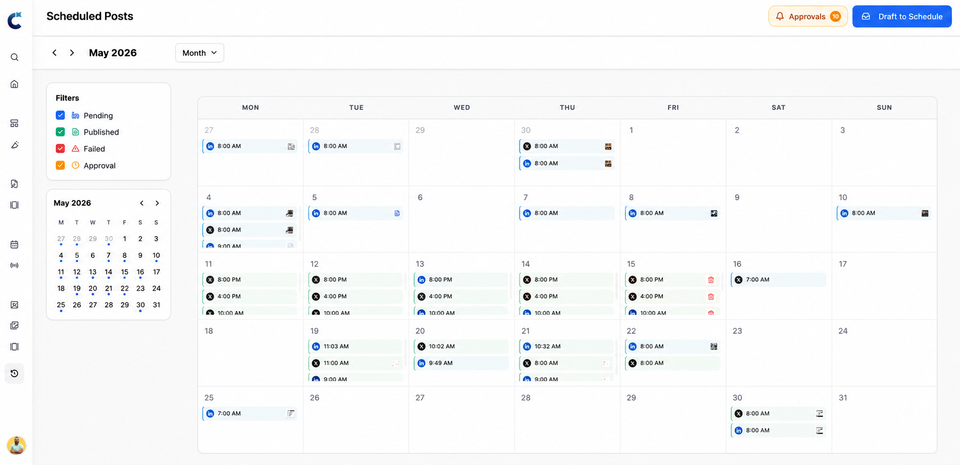The image size is (960, 465).
Task: Open the Month view dropdown
Action: [x=200, y=53]
